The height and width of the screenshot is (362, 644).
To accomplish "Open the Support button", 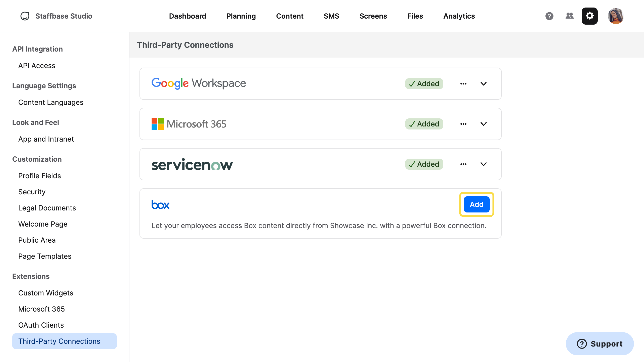I will click(x=599, y=344).
